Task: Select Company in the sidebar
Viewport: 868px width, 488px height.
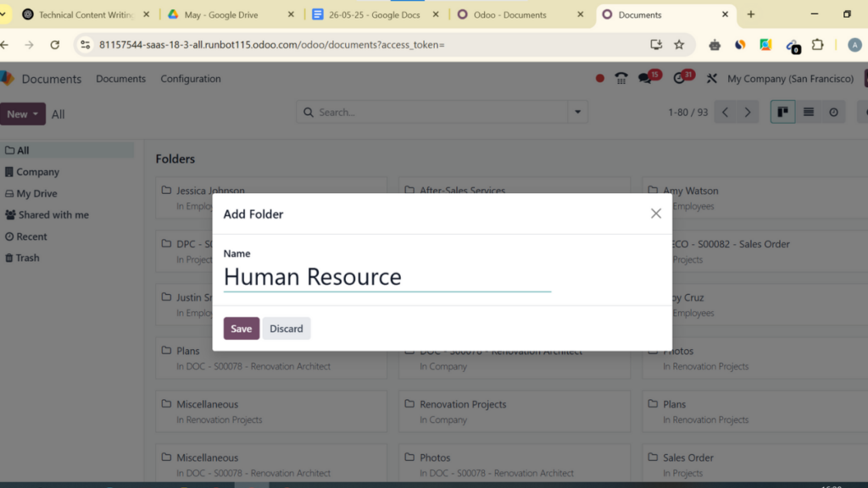Action: coord(67,171)
